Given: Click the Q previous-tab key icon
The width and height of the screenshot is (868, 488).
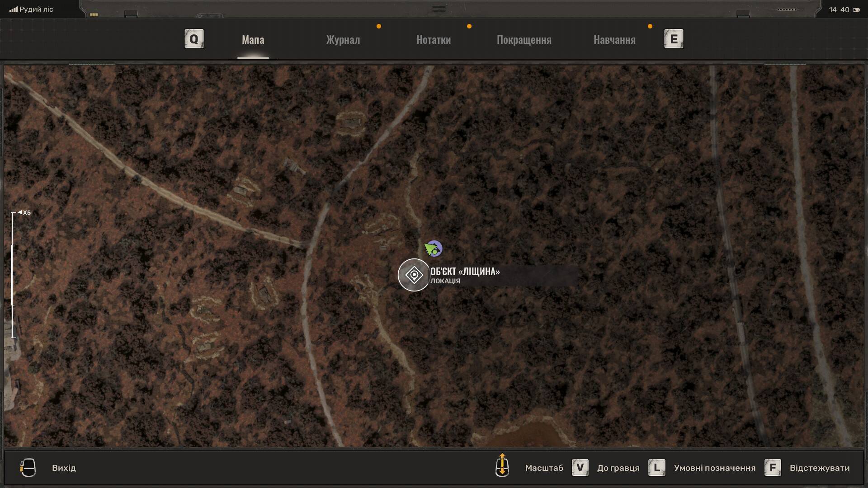Looking at the screenshot, I should click(x=194, y=39).
